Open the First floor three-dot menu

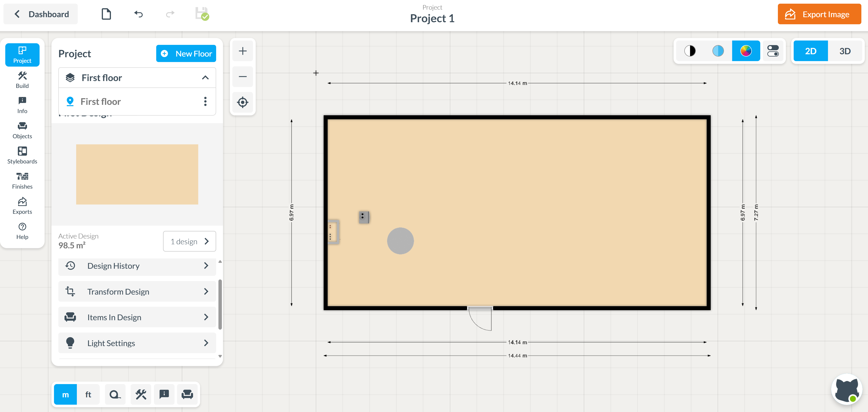tap(205, 101)
